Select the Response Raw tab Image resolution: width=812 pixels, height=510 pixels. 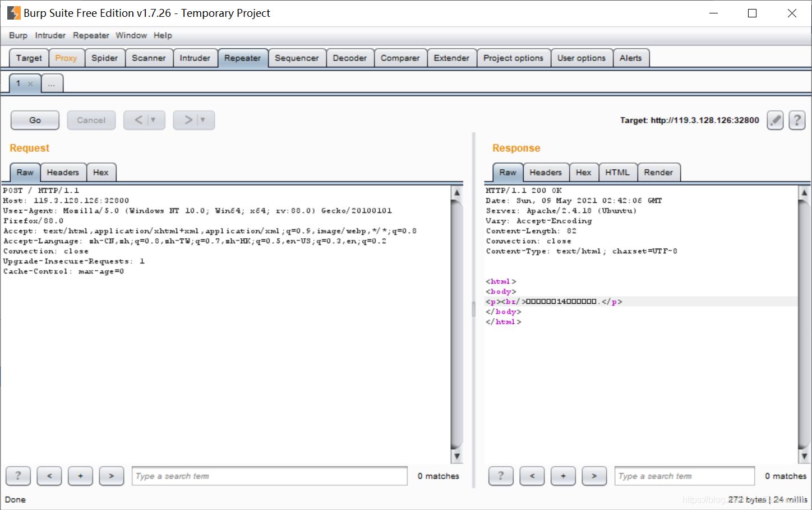click(x=507, y=172)
